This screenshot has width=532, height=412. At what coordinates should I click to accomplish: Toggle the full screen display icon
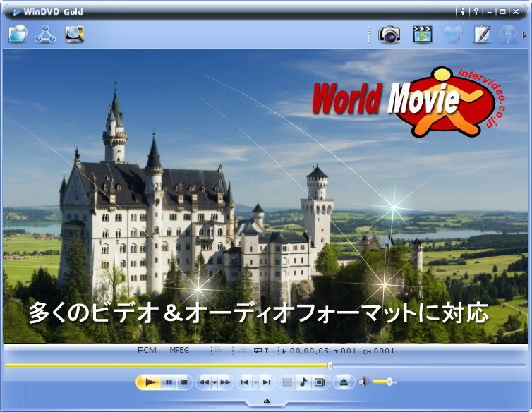coord(320,382)
